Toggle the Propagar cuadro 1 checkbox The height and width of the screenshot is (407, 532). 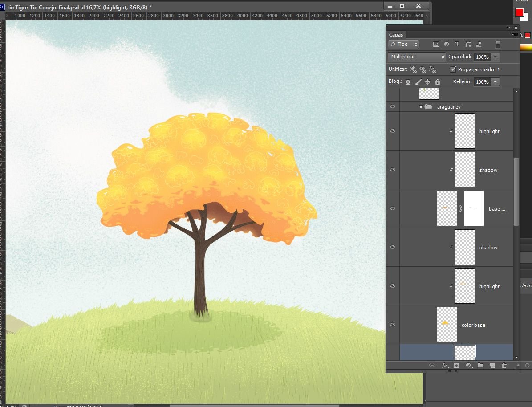pos(453,69)
